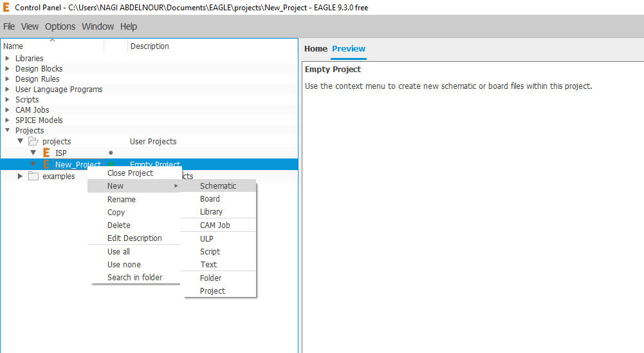
Task: Select the ISP project row
Action: pyautogui.click(x=149, y=153)
